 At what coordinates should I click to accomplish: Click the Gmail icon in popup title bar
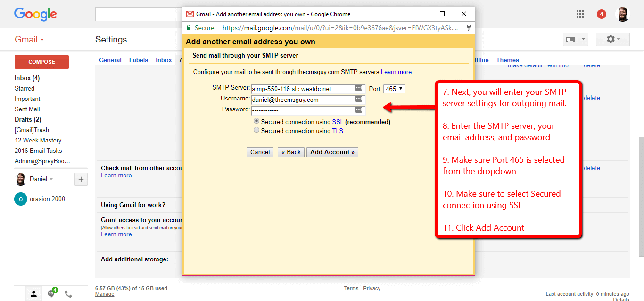pyautogui.click(x=190, y=14)
